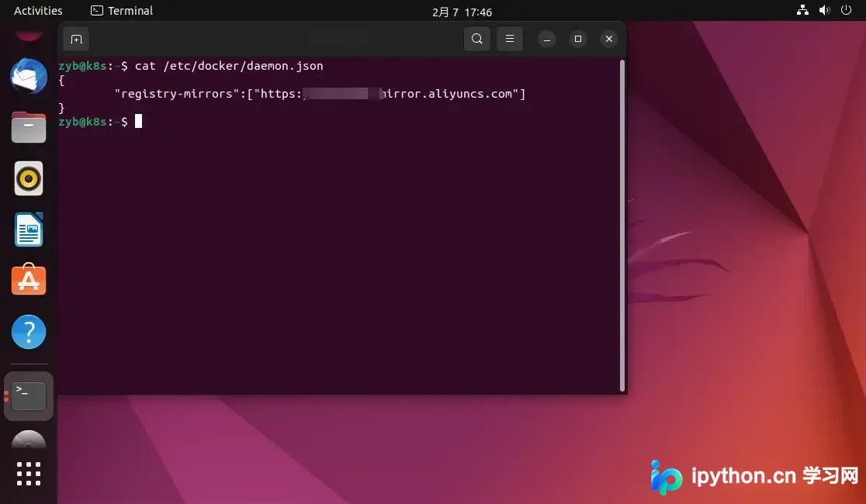Click the first zyb@k8s prompt text

coord(82,66)
